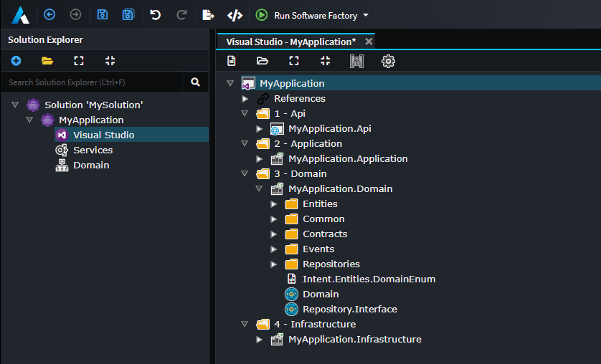Open the Services designer

93,150
